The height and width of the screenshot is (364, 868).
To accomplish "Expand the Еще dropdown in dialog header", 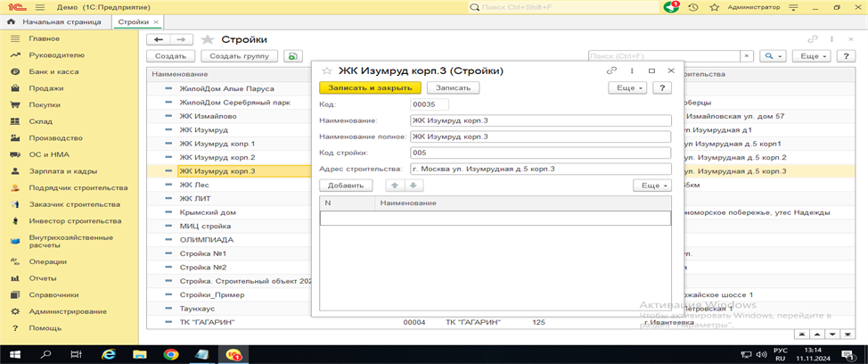I will pos(627,87).
